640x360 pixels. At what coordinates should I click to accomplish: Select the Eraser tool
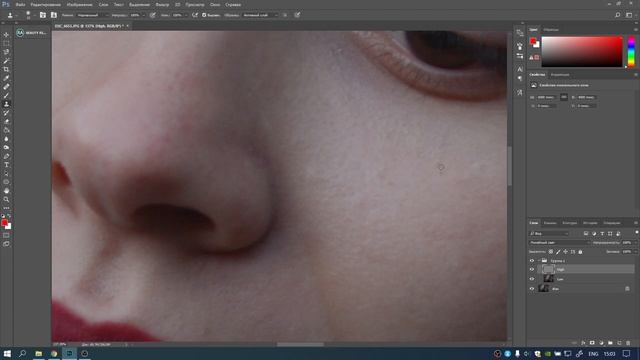pyautogui.click(x=6, y=121)
